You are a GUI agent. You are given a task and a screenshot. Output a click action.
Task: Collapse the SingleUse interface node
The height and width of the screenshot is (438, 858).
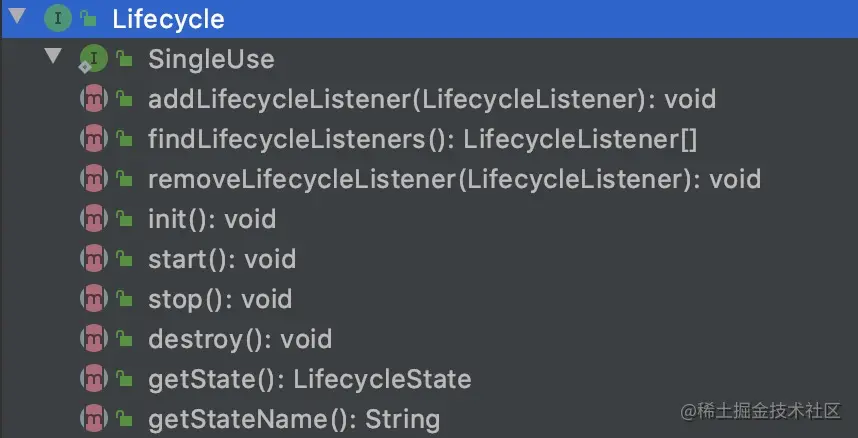point(53,57)
